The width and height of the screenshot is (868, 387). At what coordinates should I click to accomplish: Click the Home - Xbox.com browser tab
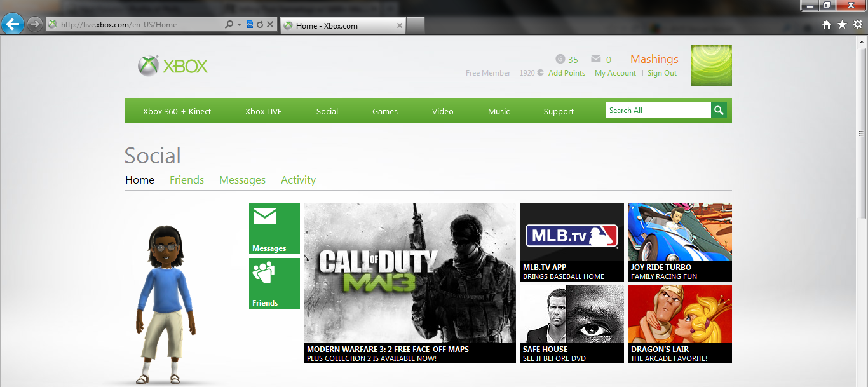coord(342,25)
